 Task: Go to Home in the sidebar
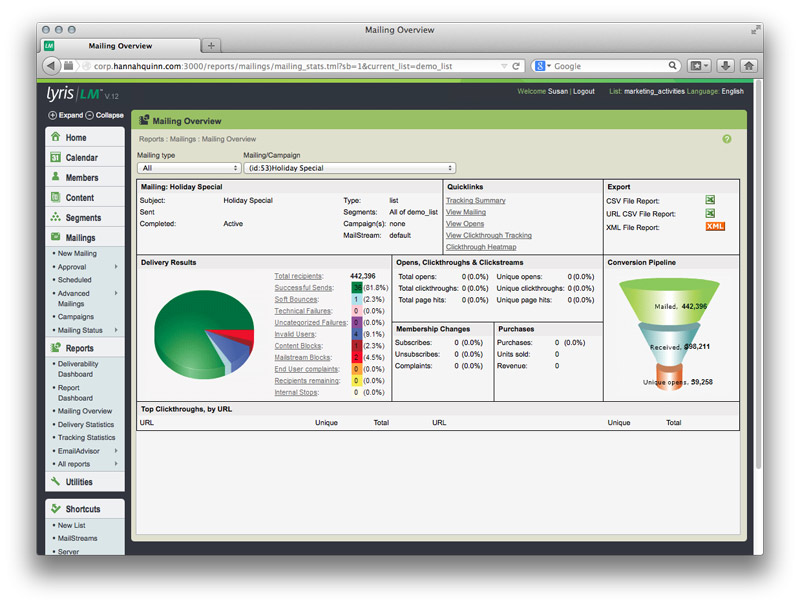pyautogui.click(x=76, y=138)
